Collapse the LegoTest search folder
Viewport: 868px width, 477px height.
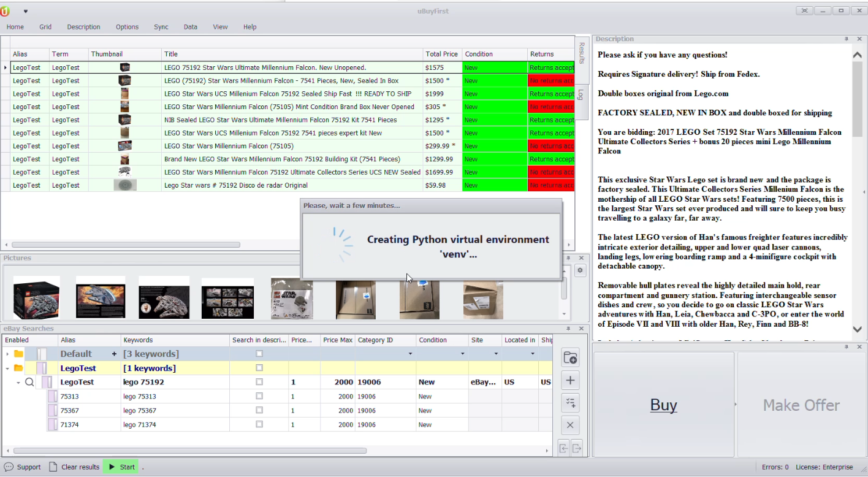[x=7, y=368]
